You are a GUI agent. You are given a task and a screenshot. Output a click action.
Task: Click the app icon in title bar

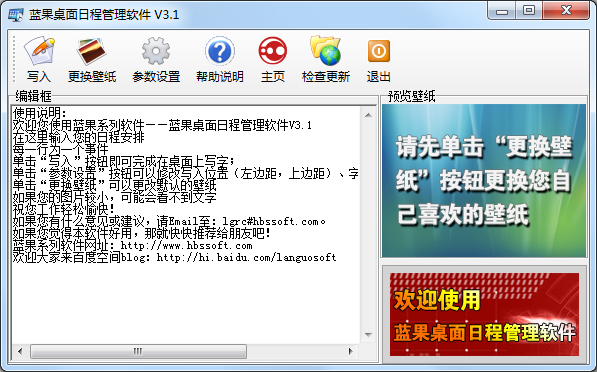15,15
